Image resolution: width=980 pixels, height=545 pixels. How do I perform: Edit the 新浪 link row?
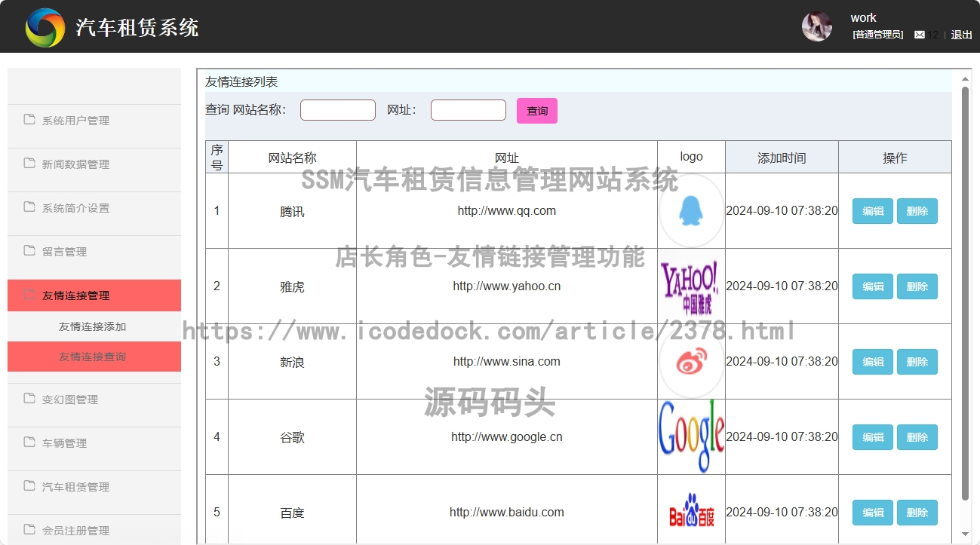[873, 362]
